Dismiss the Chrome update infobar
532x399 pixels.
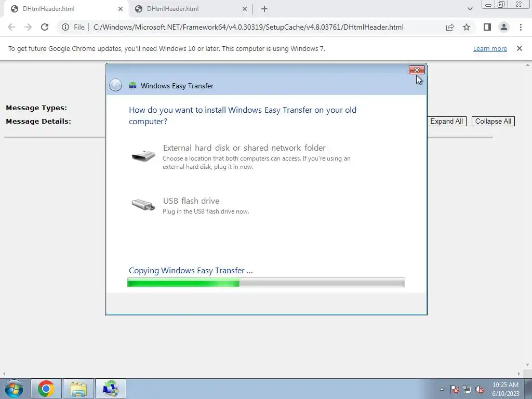520,48
